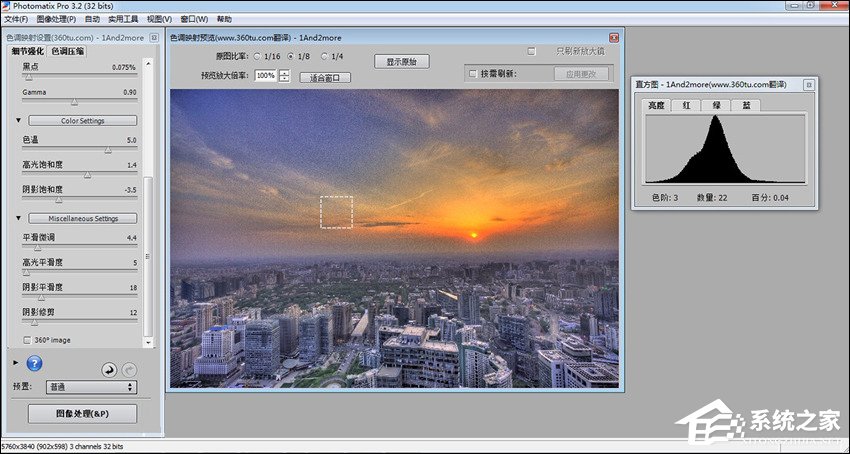Click the blue help question mark icon
This screenshot has height=454, width=850.
pos(33,363)
